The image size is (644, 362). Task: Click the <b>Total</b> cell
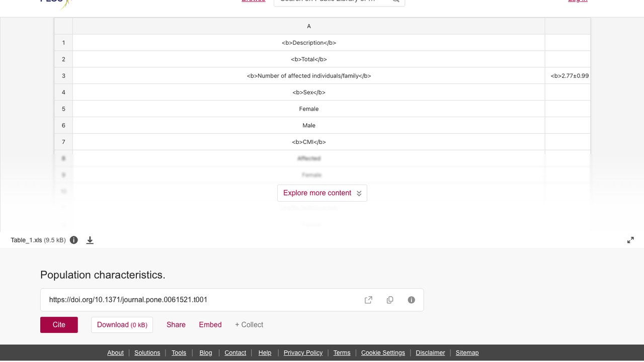coord(309,59)
